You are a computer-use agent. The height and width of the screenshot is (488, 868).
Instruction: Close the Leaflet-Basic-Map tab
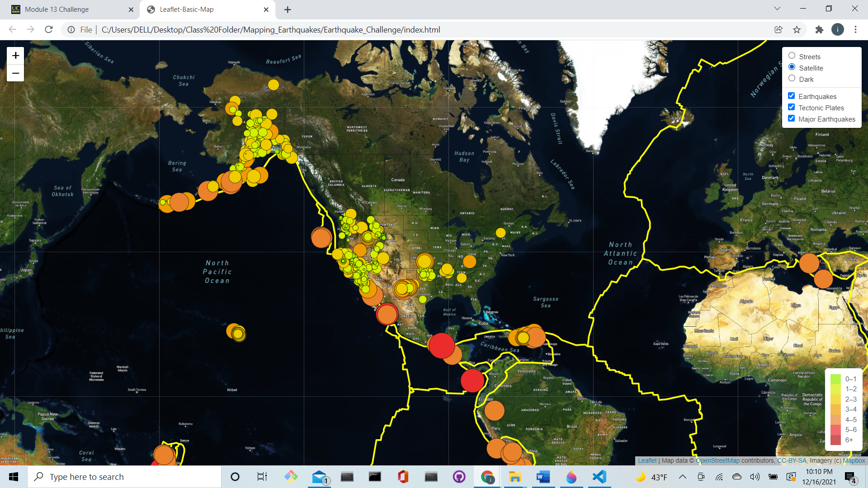tap(266, 9)
